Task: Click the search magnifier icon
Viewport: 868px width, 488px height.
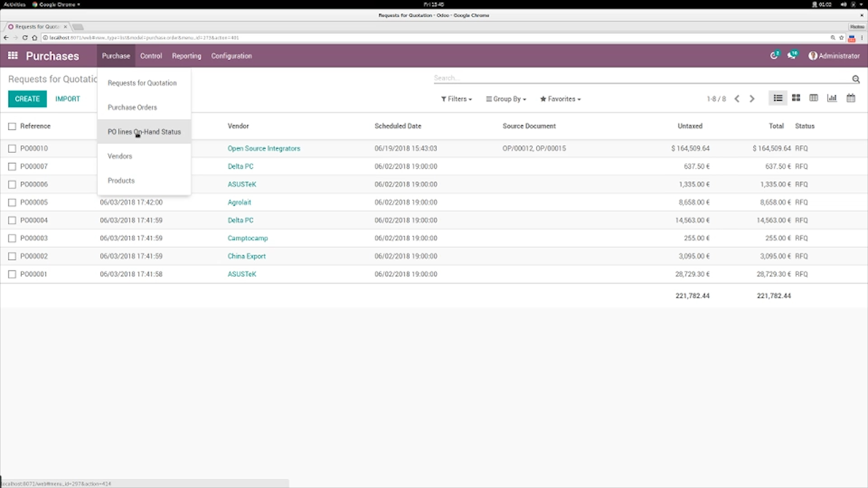Action: tap(856, 79)
